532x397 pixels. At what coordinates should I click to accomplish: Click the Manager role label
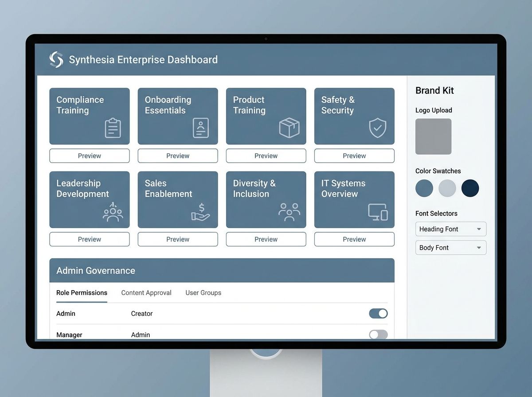(x=69, y=335)
